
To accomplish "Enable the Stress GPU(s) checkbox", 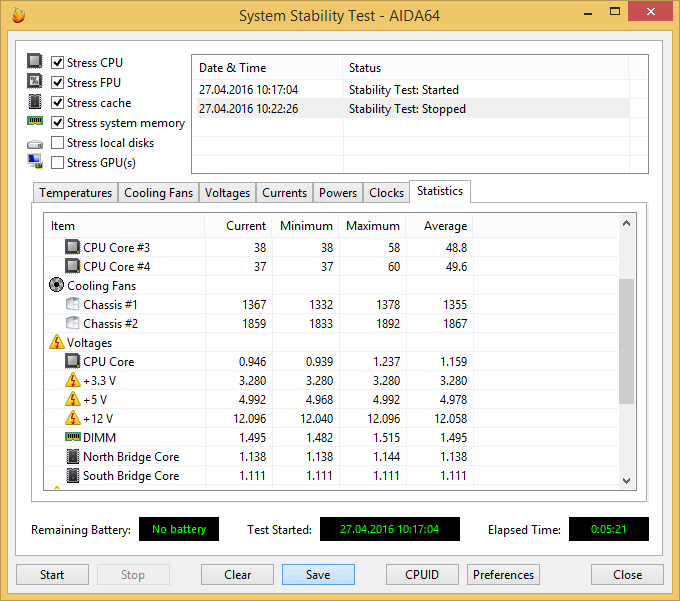I will 57,163.
